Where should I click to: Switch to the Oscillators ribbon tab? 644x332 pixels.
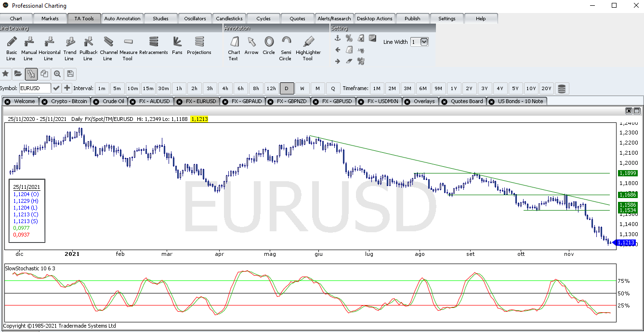click(195, 18)
